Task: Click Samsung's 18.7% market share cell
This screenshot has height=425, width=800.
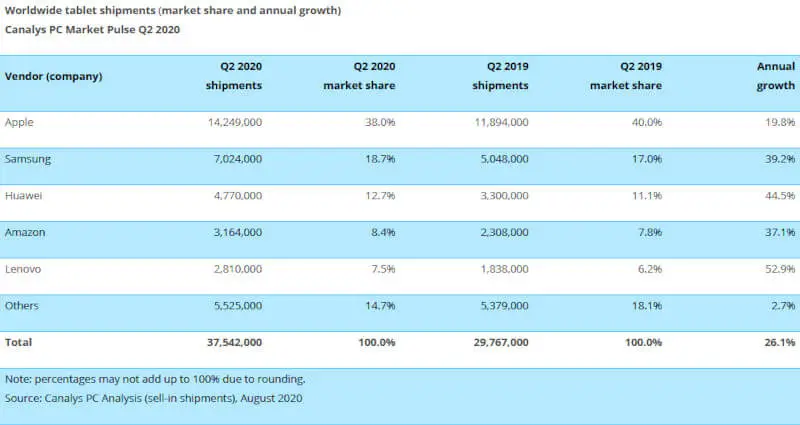Action: pos(379,159)
